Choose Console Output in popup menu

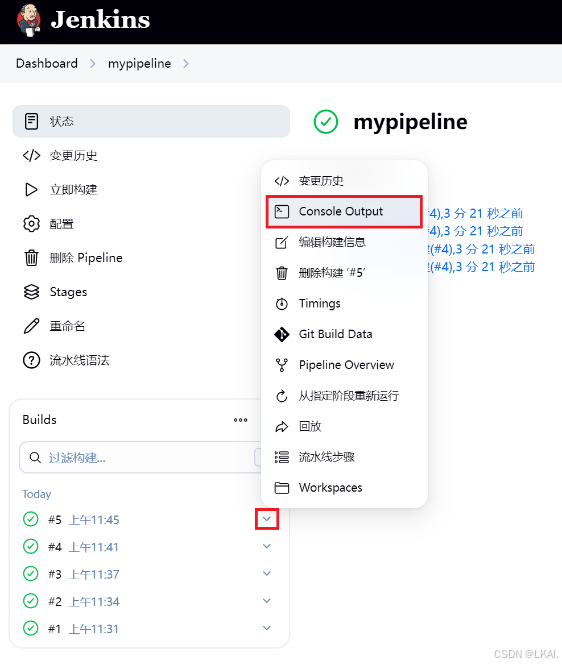pyautogui.click(x=344, y=211)
